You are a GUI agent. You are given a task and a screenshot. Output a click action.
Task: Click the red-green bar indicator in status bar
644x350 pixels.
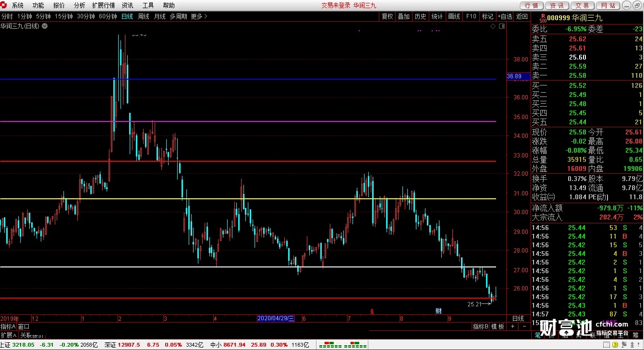[x=342, y=345]
